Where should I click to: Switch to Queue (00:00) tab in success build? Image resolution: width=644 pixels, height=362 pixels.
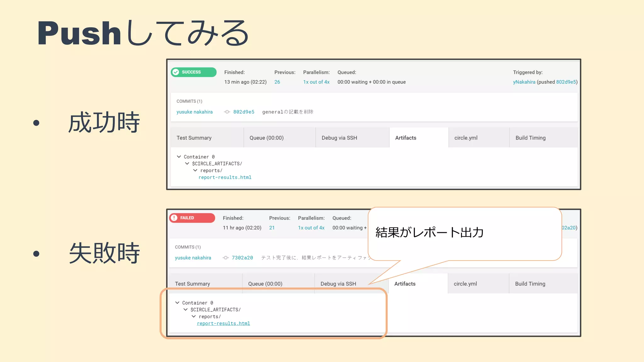coord(280,138)
